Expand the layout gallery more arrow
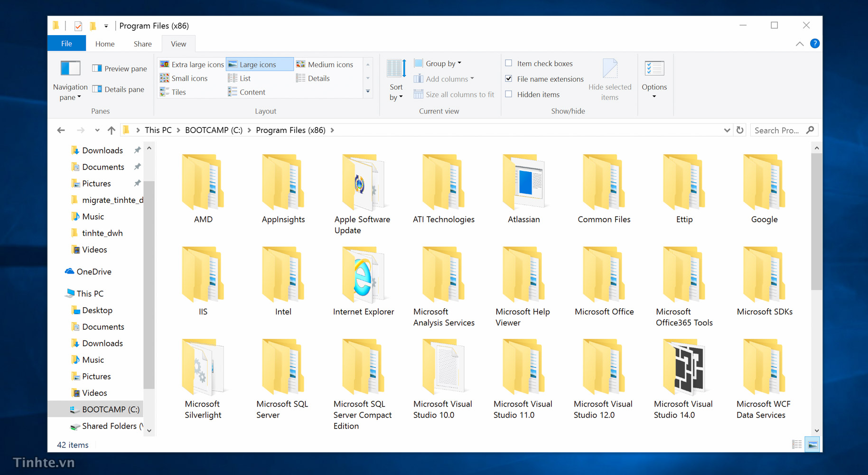 click(x=368, y=92)
